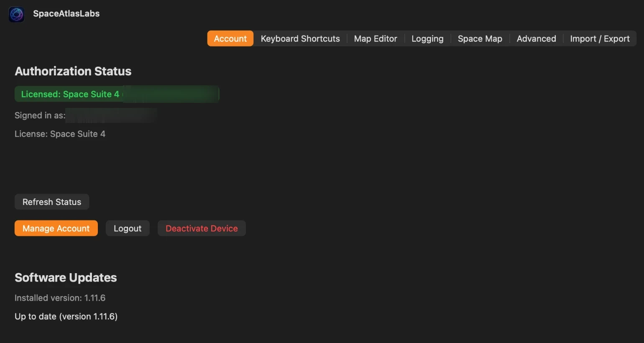Open the Import / Export tab

point(600,38)
